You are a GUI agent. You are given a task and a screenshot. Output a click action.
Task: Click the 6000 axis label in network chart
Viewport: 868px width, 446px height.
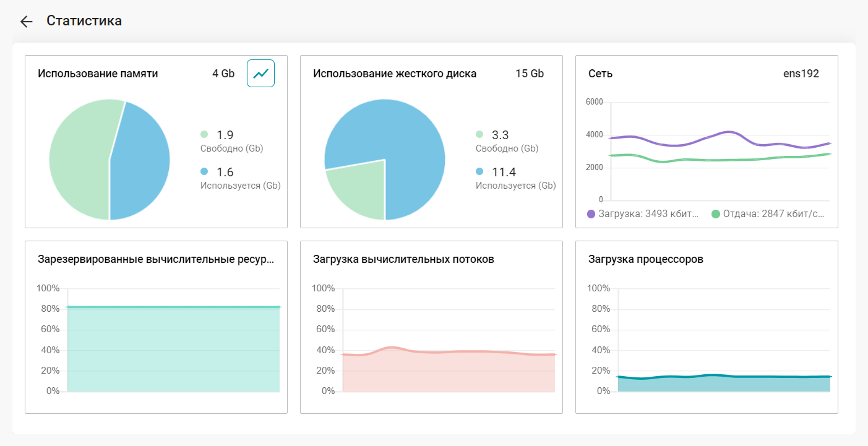click(594, 101)
